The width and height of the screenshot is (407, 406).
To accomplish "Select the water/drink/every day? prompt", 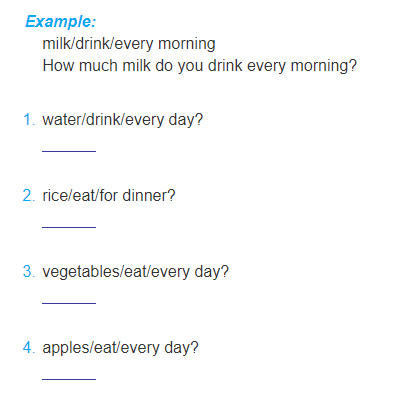I will [123, 120].
